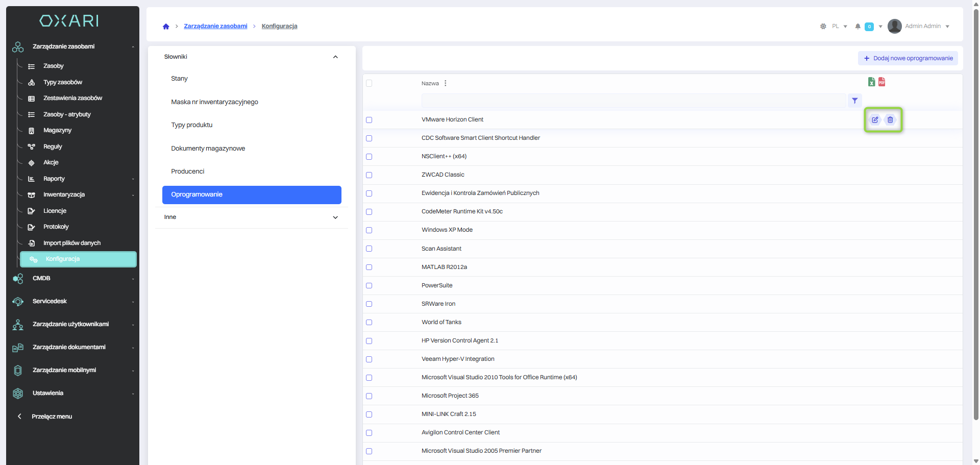The width and height of the screenshot is (980, 465).
Task: Click the trash icon for VMware Horizon Client
Action: [890, 120]
